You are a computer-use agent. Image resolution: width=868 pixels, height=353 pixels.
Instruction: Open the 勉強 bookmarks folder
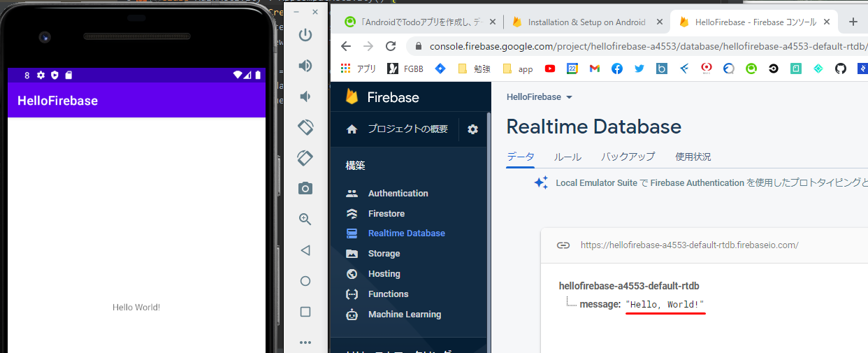click(x=474, y=69)
